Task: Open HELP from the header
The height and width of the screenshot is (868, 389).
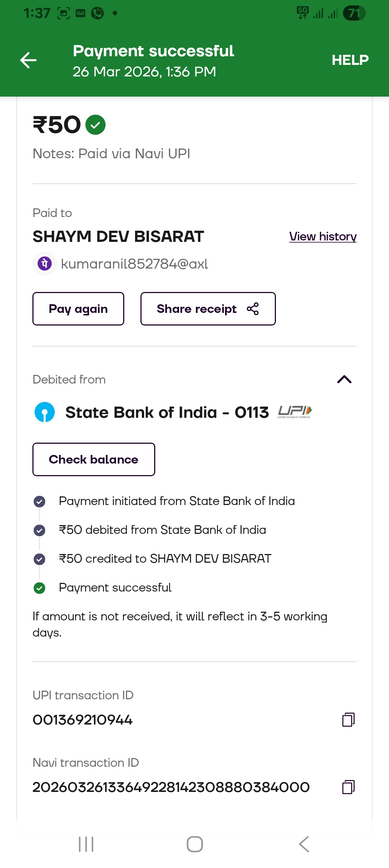Action: point(350,60)
